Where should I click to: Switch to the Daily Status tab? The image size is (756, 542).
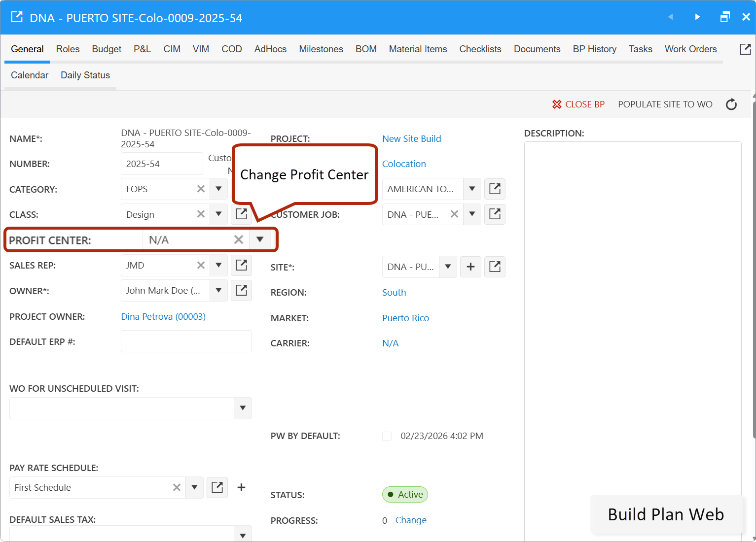point(85,75)
